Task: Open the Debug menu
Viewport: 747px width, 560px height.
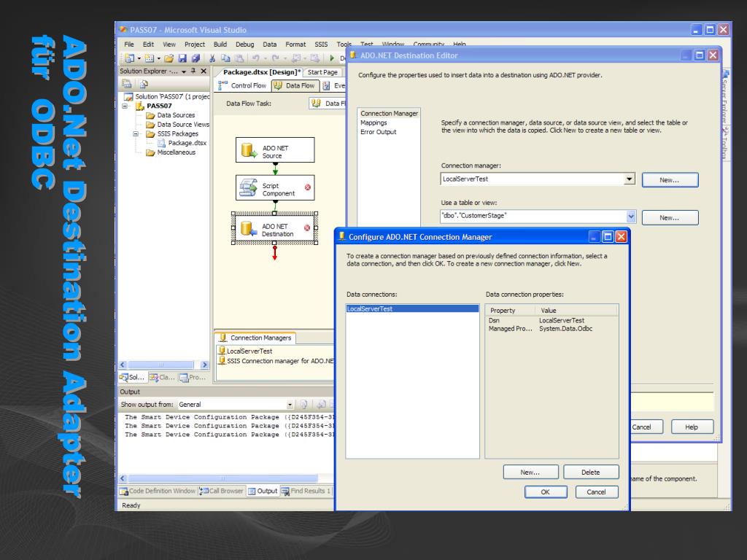Action: pyautogui.click(x=245, y=44)
